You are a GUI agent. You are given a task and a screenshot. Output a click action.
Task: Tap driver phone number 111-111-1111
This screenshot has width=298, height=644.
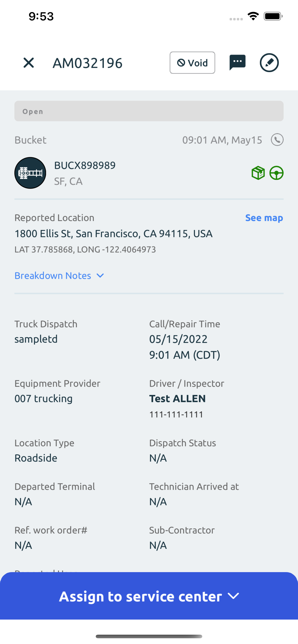176,414
